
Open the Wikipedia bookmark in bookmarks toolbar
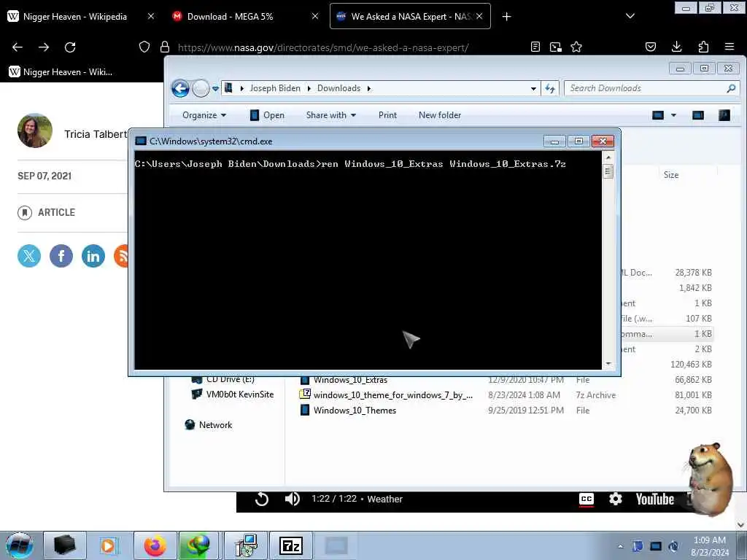point(61,72)
